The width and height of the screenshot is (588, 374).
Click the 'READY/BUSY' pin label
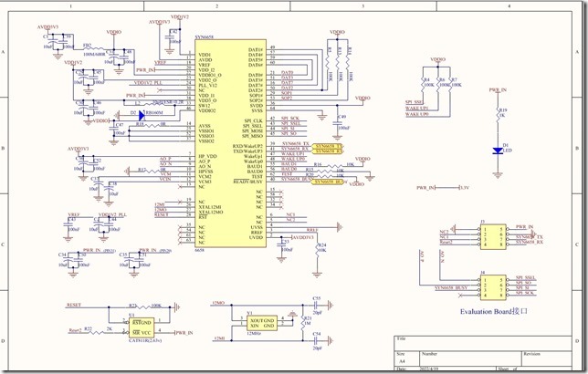coord(247,182)
